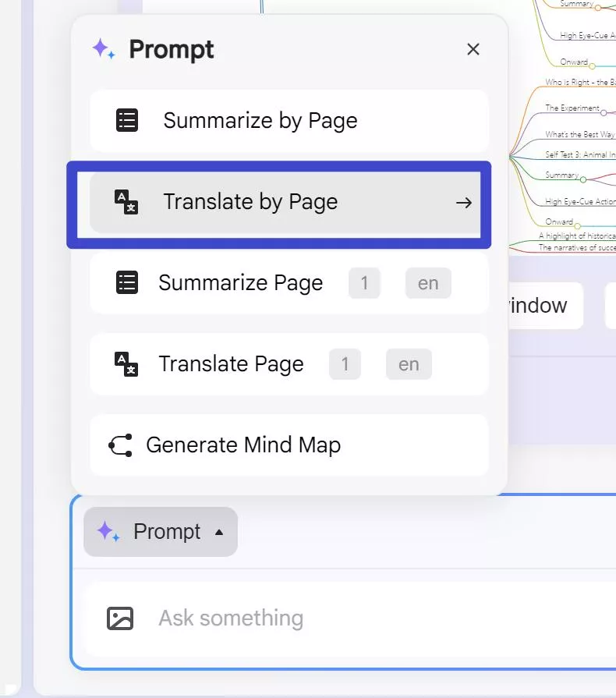Choose the Summarize by Page label text
Viewport: 616px width, 698px height.
pyautogui.click(x=260, y=121)
